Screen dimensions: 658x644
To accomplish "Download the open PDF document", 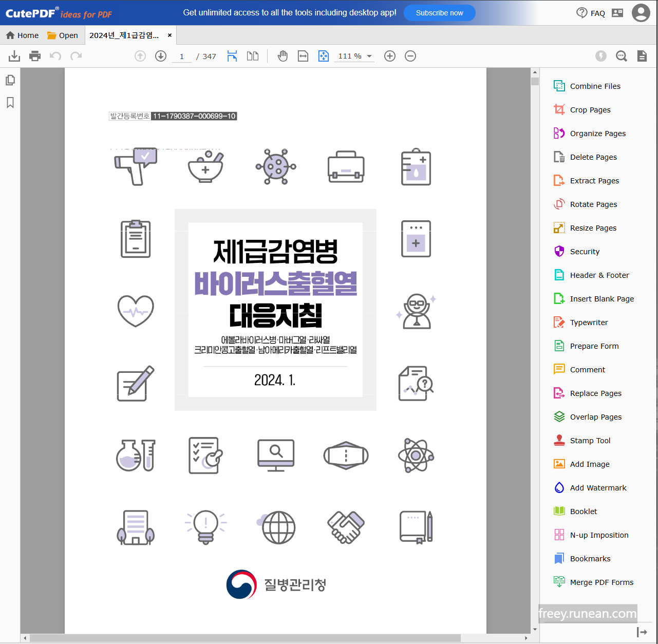I will (x=14, y=56).
